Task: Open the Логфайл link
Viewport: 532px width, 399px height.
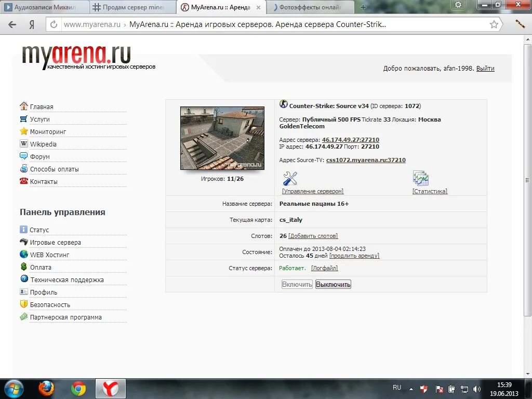Action: [x=324, y=268]
